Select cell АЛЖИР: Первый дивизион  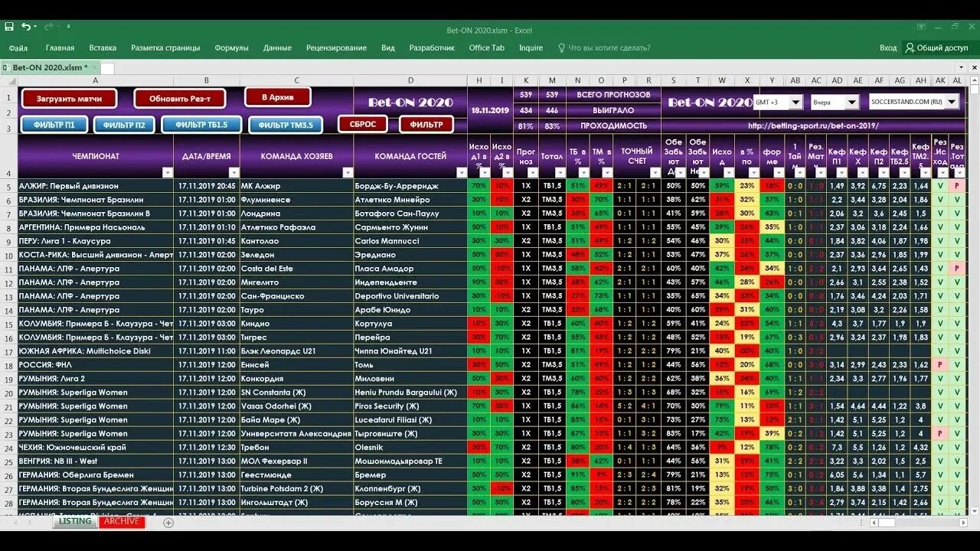[x=96, y=186]
